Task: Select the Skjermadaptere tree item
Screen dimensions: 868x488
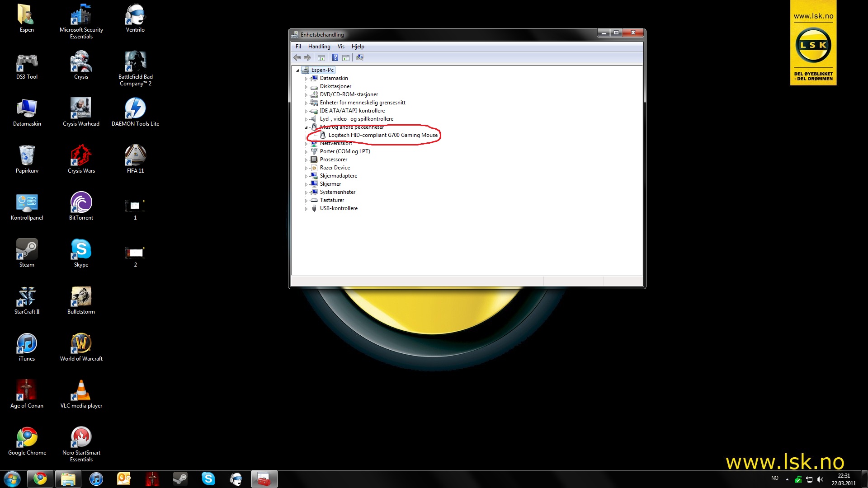Action: pos(339,176)
